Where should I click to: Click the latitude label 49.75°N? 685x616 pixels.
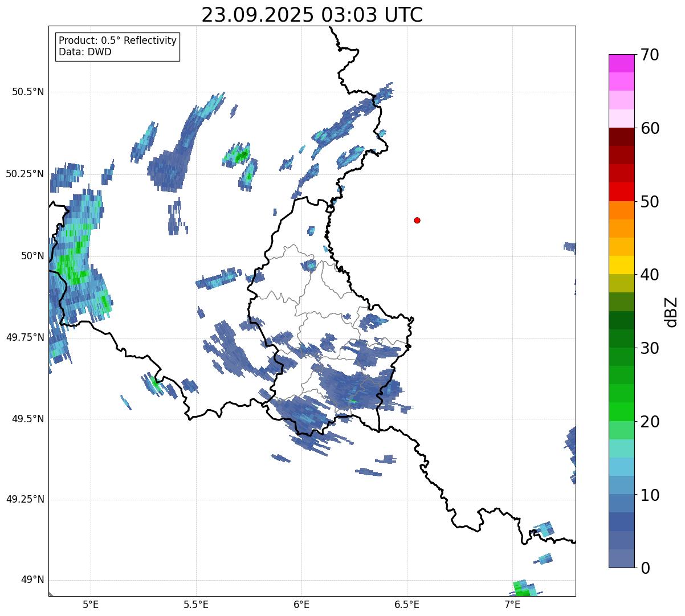point(25,337)
